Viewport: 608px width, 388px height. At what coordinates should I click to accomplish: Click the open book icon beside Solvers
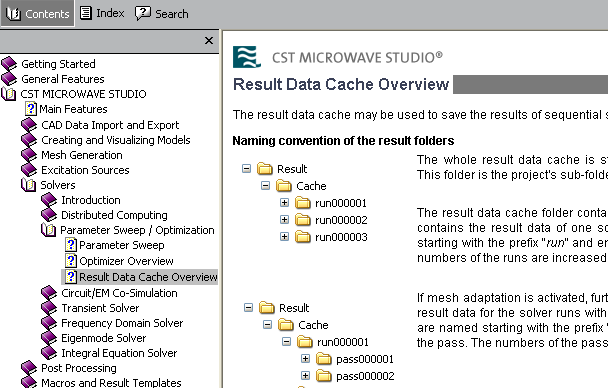coord(29,185)
